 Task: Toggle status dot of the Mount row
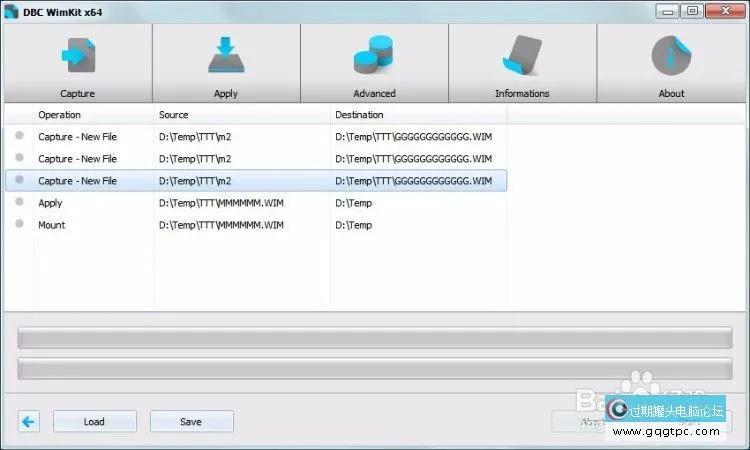tap(19, 224)
